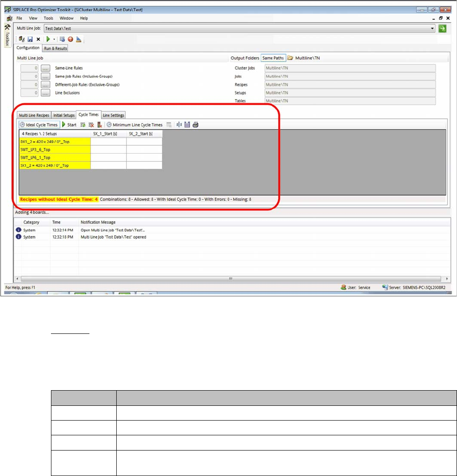
Task: Click the Same-Line Rules count field
Action: (x=29, y=68)
